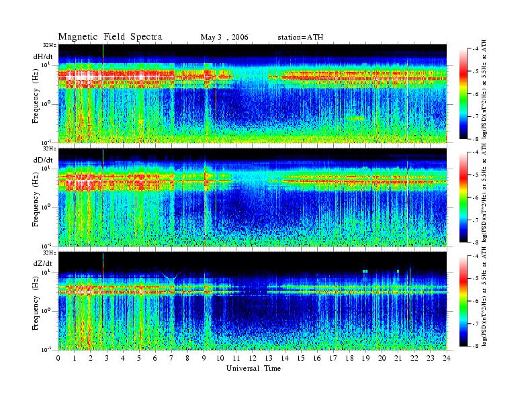Image resolution: width=532 pixels, height=411 pixels.
Task: Click time axis tick label "2"
Action: (91, 359)
